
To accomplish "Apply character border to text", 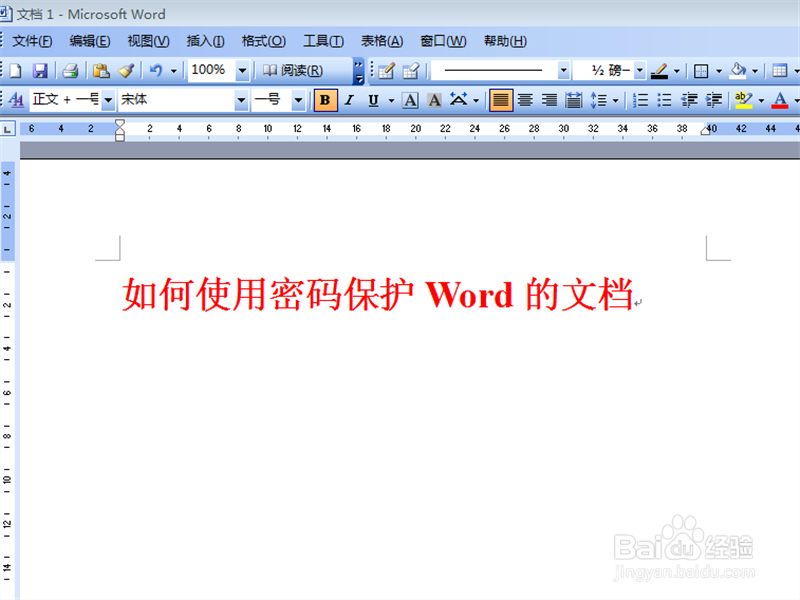I will coord(410,100).
